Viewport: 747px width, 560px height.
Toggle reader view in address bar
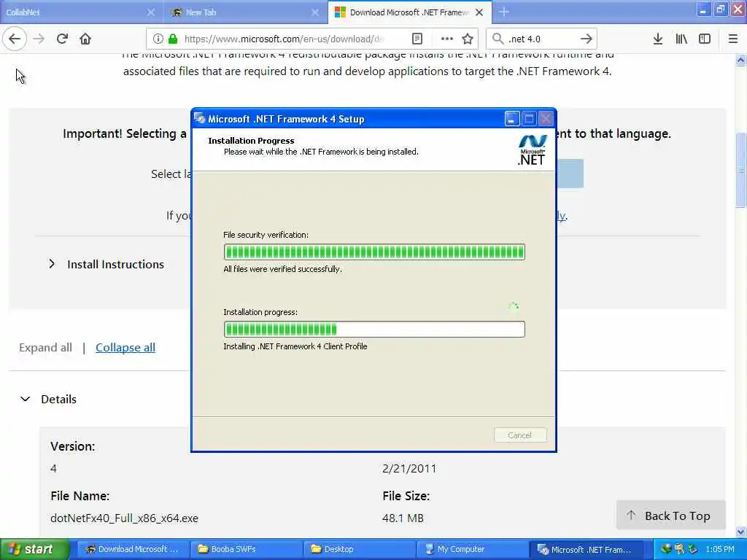tap(417, 39)
